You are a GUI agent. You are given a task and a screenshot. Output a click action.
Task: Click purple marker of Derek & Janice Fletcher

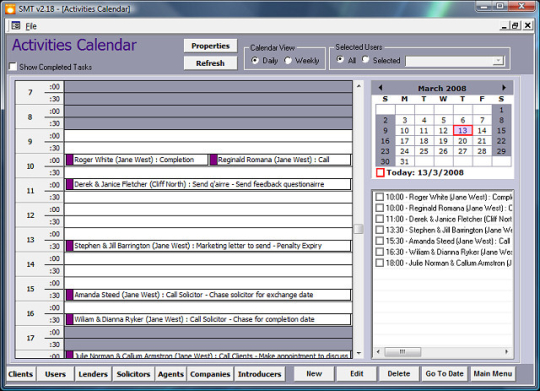coord(70,184)
